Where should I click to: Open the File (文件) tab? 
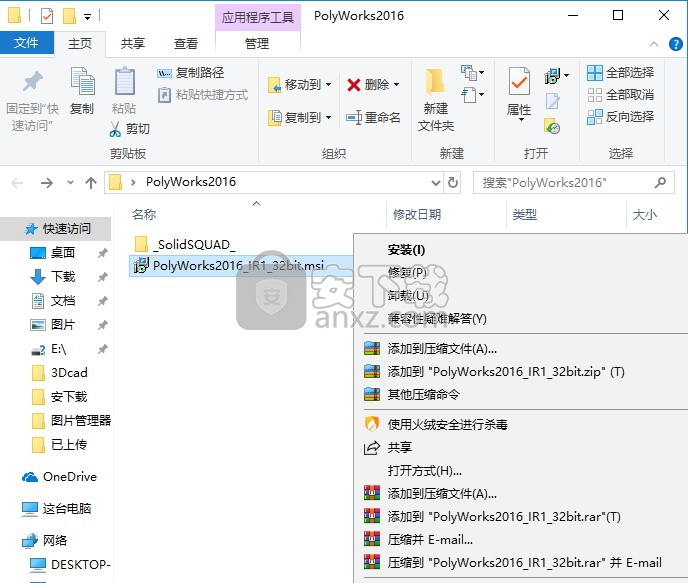(x=26, y=43)
